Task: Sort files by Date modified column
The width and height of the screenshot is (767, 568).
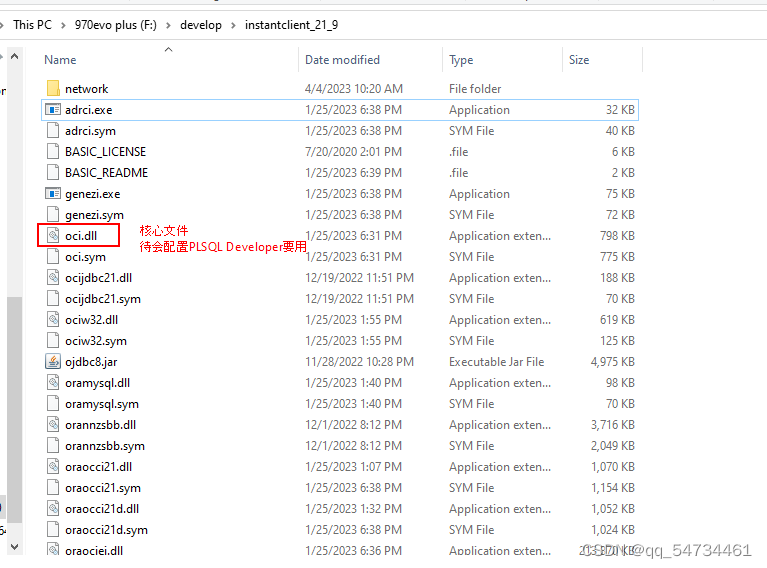Action: click(x=342, y=60)
